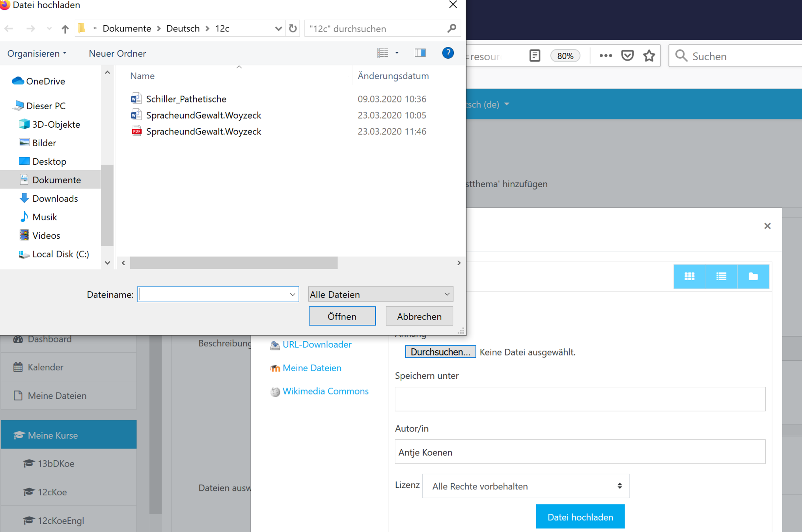Viewport: 802px width, 532px height.
Task: Open the Organisieren menu
Action: (37, 53)
